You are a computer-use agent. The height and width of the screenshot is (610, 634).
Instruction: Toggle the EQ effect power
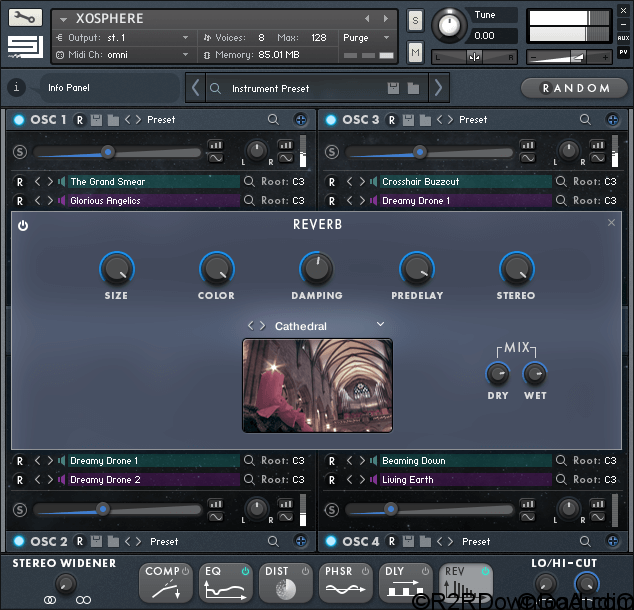coord(245,571)
